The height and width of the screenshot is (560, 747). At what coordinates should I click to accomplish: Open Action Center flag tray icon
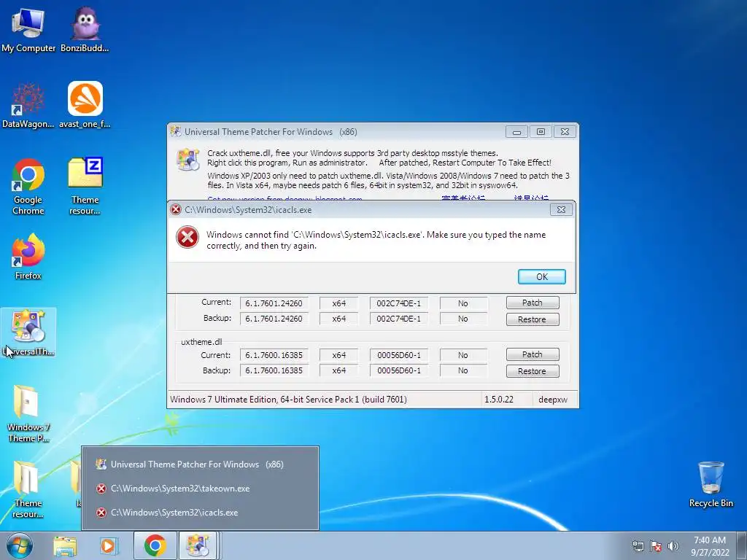(x=656, y=546)
